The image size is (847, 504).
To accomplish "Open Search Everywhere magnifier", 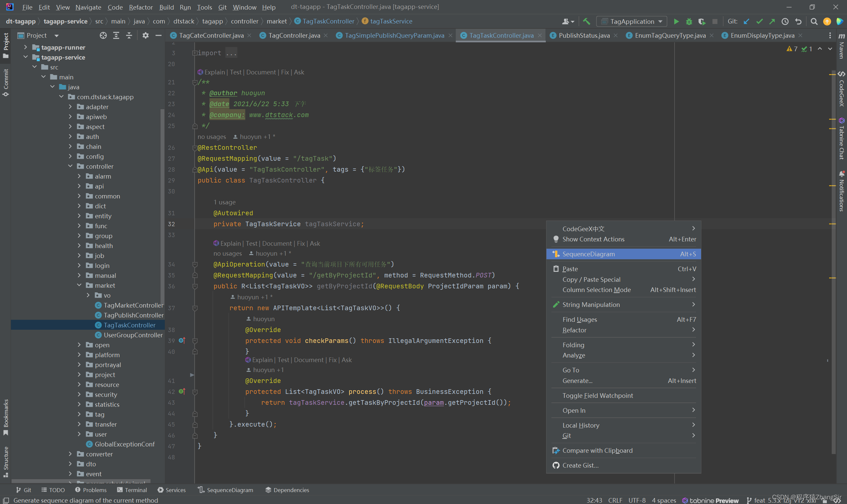I will [814, 21].
